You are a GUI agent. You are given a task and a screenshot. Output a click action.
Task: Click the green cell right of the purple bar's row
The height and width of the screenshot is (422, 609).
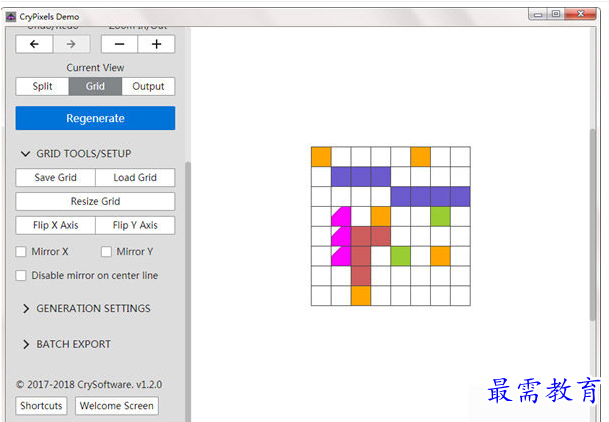pyautogui.click(x=440, y=216)
